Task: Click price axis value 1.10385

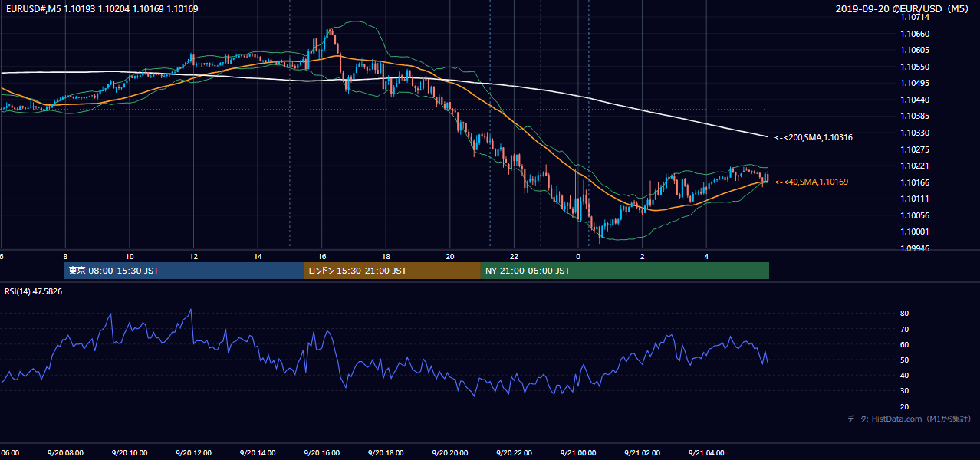Action: tap(915, 116)
